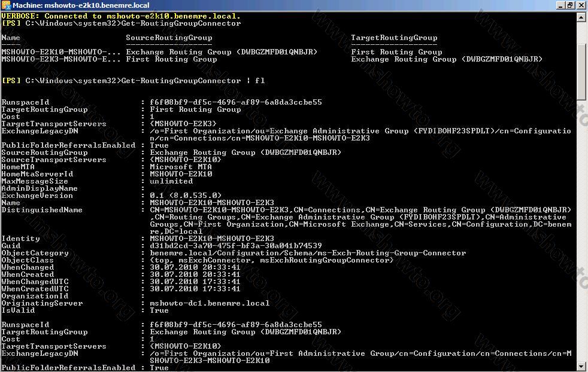
Task: Click the 'ObjectCategory' property label
Action: (35, 253)
